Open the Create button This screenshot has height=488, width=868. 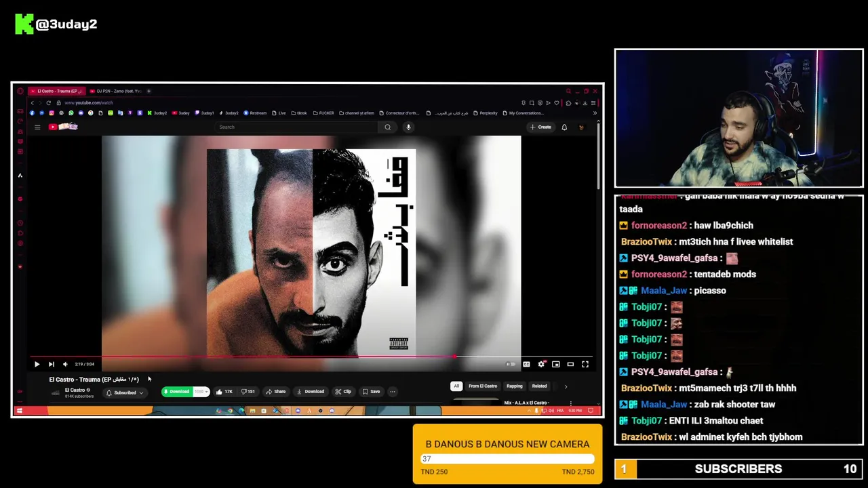540,127
